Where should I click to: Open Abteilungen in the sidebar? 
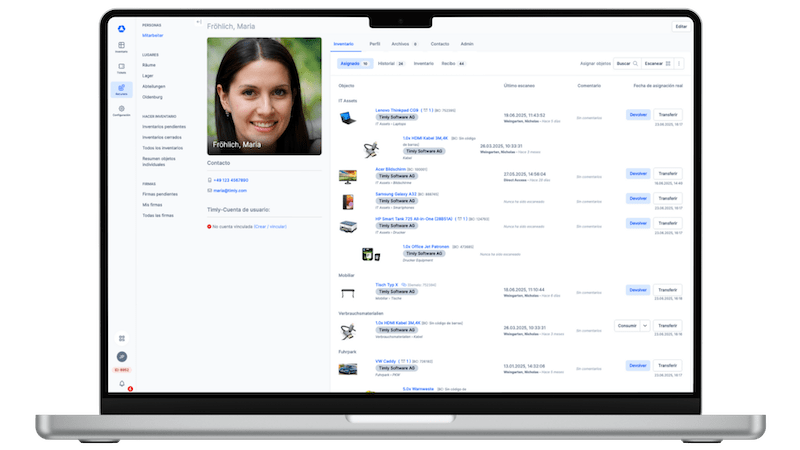point(154,86)
